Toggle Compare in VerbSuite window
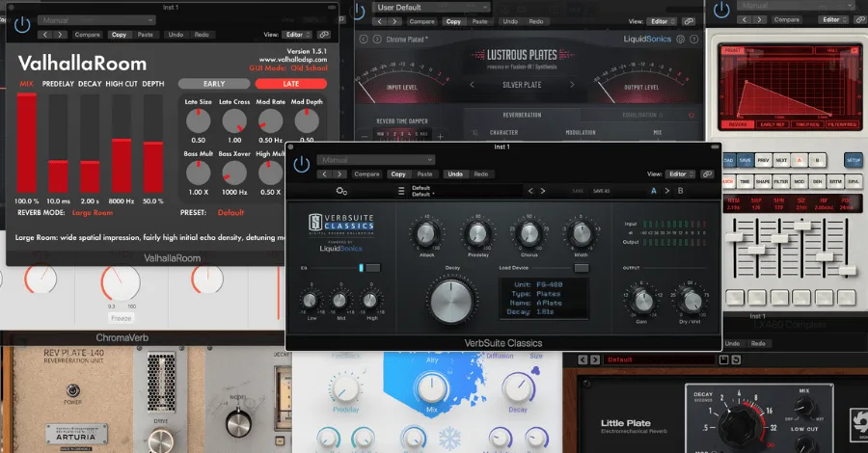 tap(366, 174)
